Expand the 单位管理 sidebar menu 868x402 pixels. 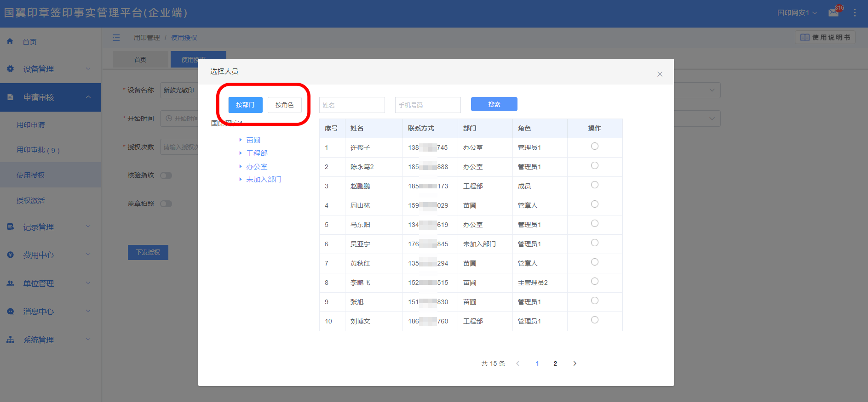coord(88,283)
